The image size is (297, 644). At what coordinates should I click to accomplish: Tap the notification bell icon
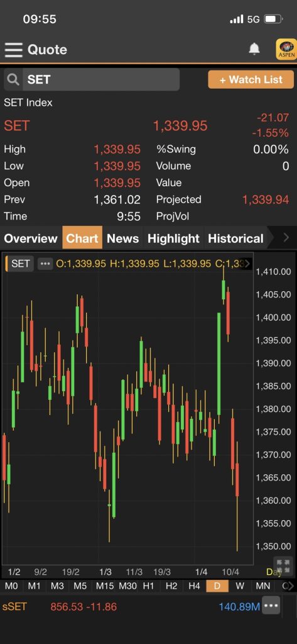tap(254, 49)
